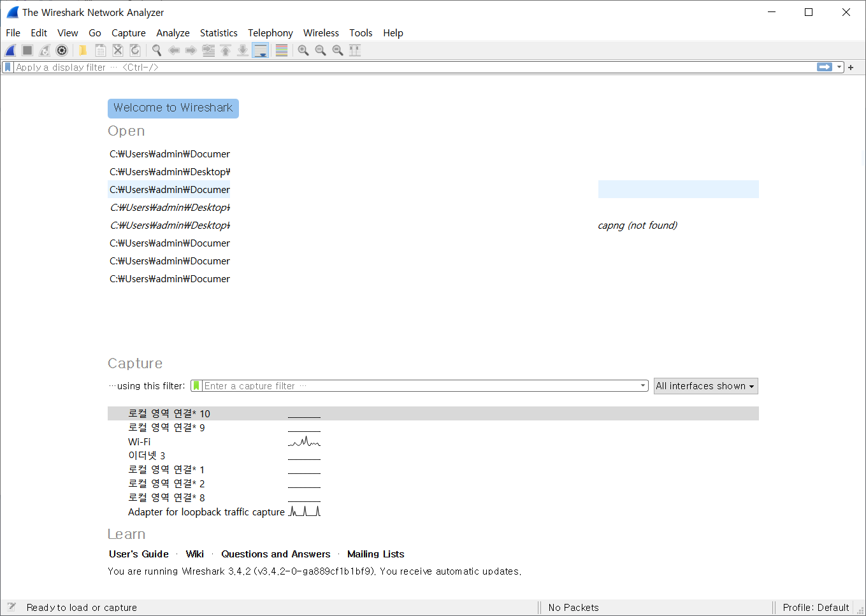866x616 pixels.
Task: Apply display filter arrow button
Action: pyautogui.click(x=825, y=67)
